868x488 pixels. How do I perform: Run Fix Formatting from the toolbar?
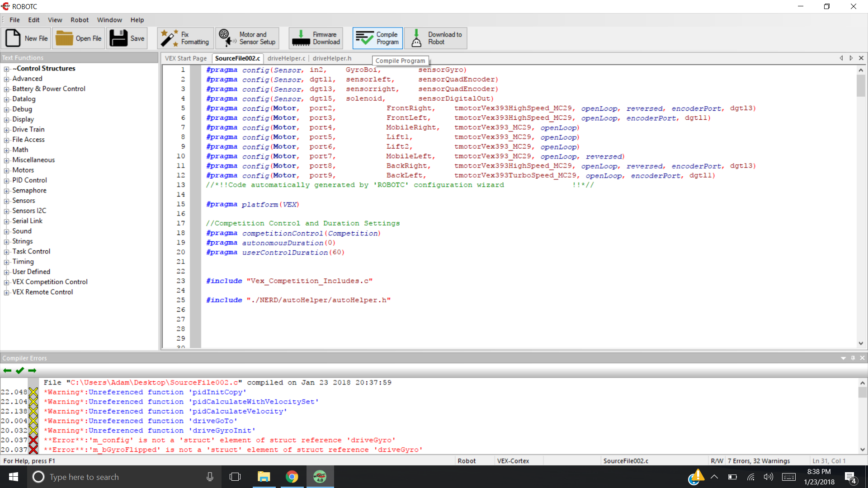tap(186, 38)
